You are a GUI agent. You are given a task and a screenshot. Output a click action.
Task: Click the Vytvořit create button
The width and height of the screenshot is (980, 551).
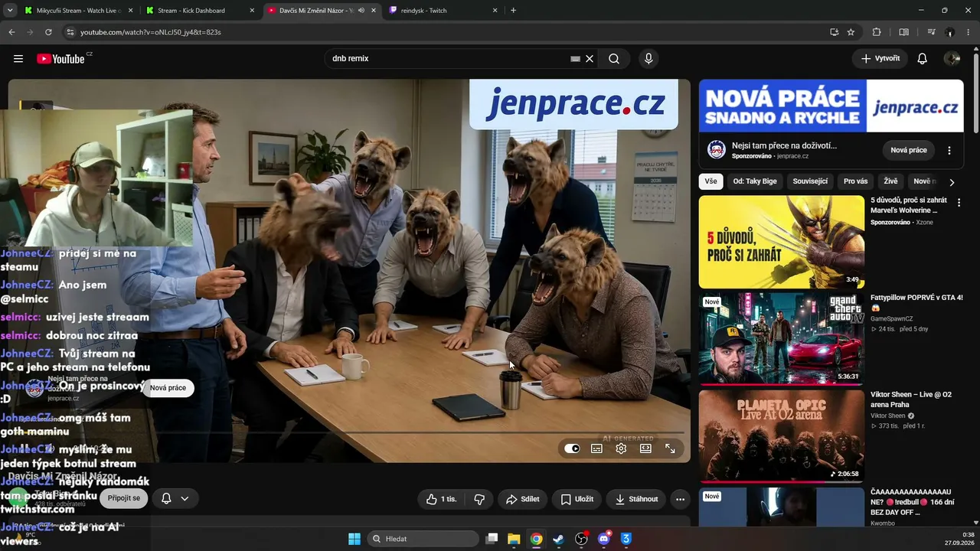(x=880, y=58)
